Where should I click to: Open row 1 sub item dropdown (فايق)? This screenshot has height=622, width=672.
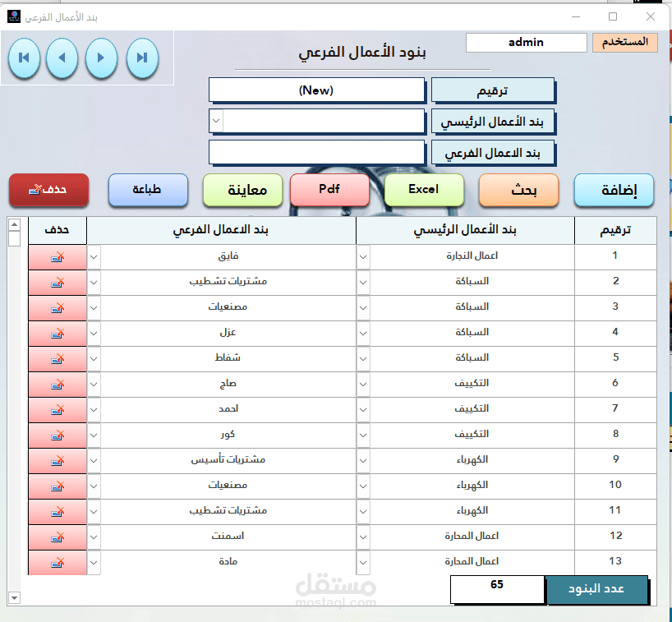tap(94, 257)
